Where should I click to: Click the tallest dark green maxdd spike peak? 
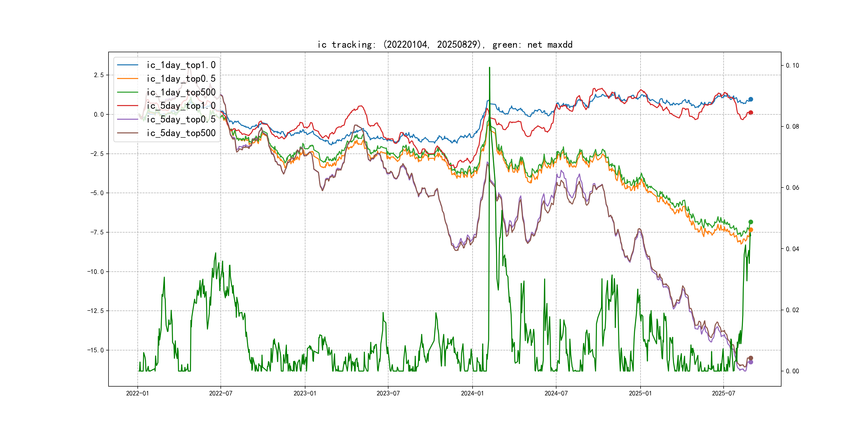coord(489,68)
